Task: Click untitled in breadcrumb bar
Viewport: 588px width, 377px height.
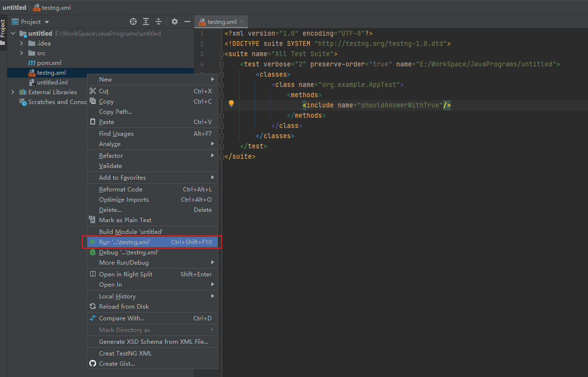Action: click(14, 8)
